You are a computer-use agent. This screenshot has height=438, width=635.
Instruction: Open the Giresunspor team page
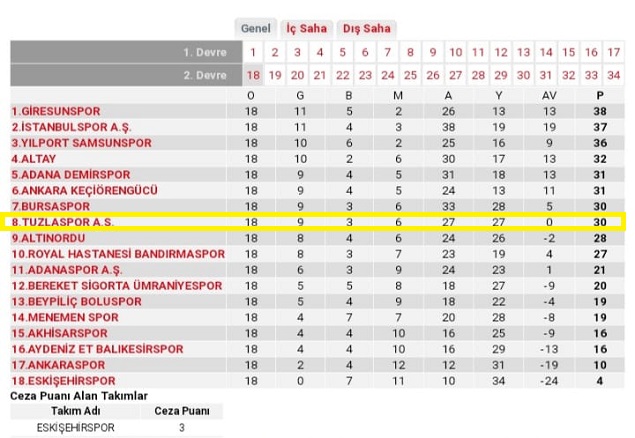point(56,111)
